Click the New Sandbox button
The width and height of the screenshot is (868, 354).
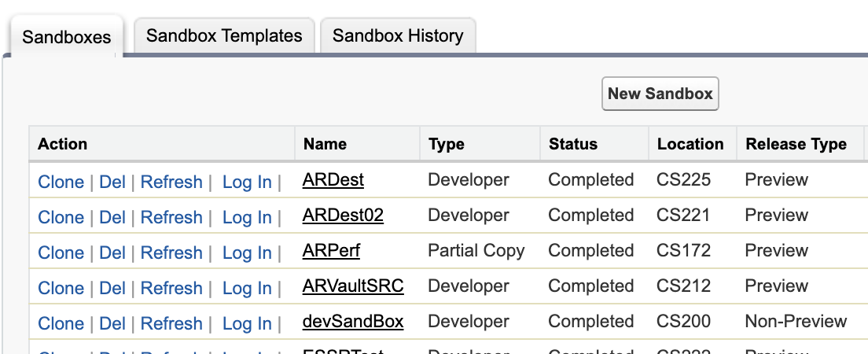(660, 94)
